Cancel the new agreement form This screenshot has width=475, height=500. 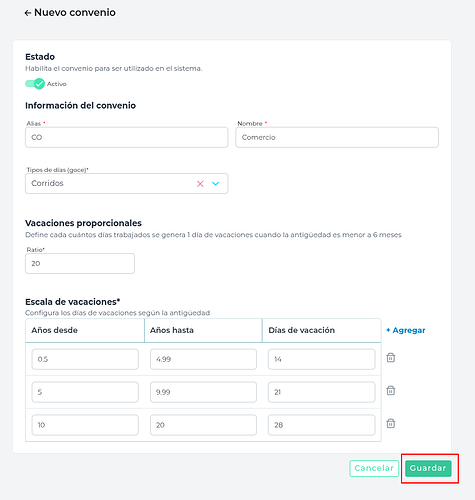(x=374, y=468)
